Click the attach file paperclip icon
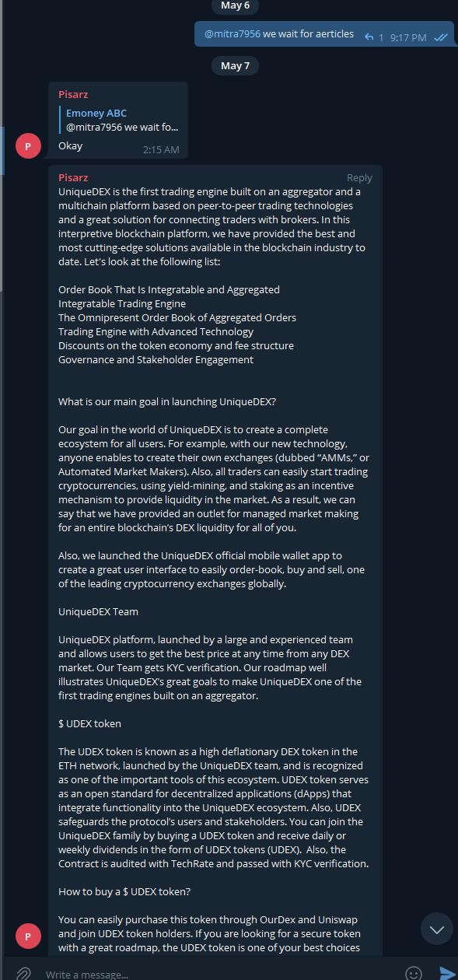The height and width of the screenshot is (980, 458). point(23,973)
